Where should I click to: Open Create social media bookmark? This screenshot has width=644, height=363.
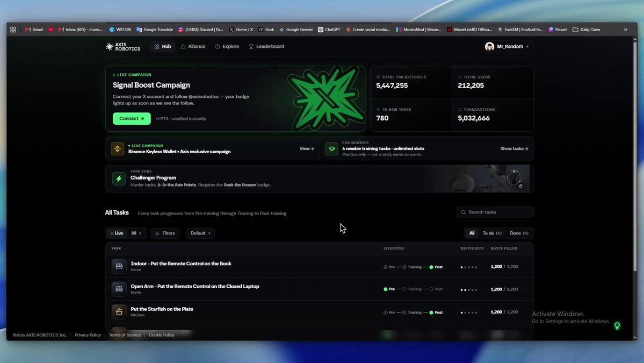click(x=368, y=30)
